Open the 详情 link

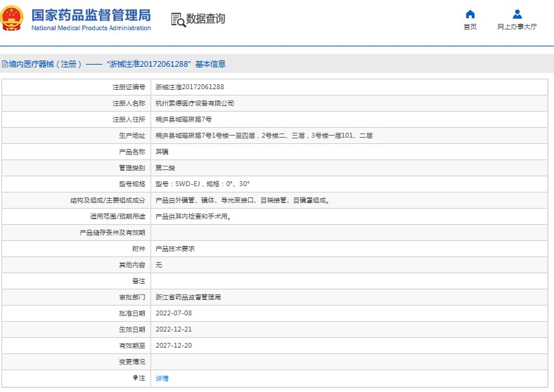162,378
